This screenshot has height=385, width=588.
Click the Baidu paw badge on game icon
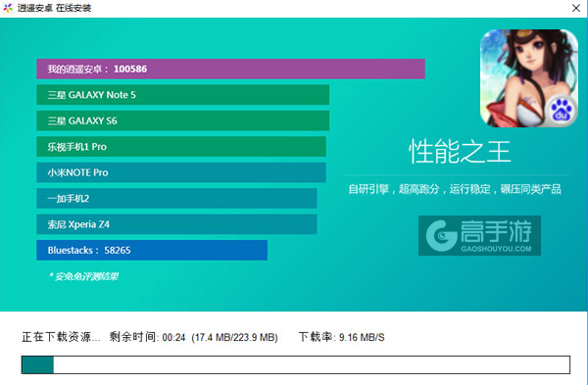pos(561,111)
